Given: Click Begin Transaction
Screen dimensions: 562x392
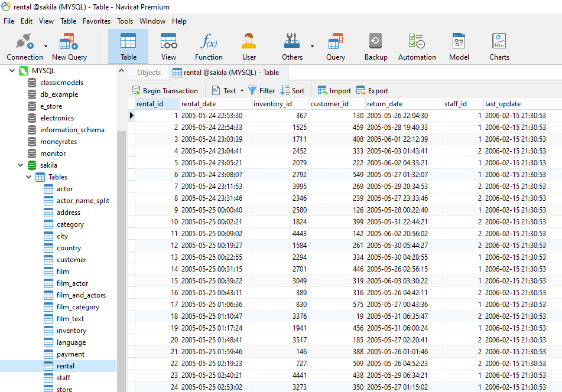Looking at the screenshot, I should click(165, 90).
